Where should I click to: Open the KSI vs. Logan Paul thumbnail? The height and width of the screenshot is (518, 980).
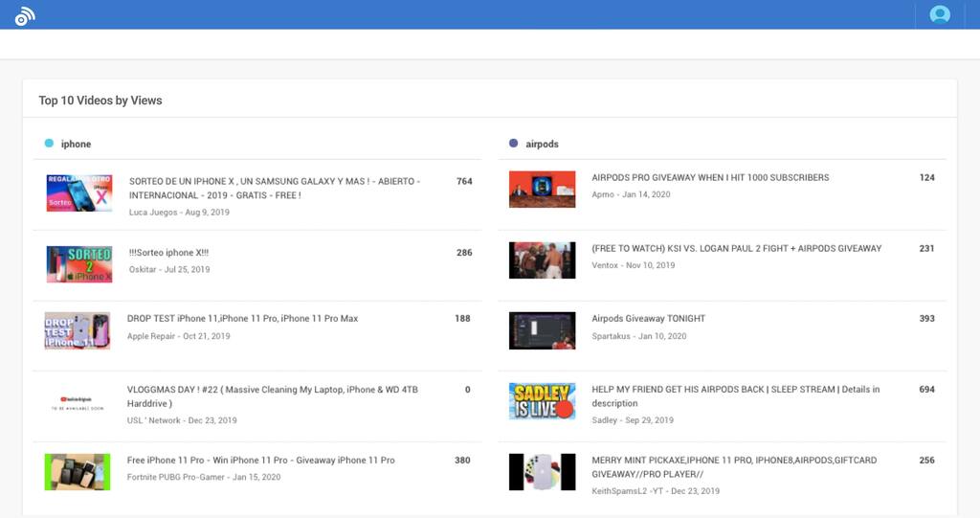coord(542,259)
